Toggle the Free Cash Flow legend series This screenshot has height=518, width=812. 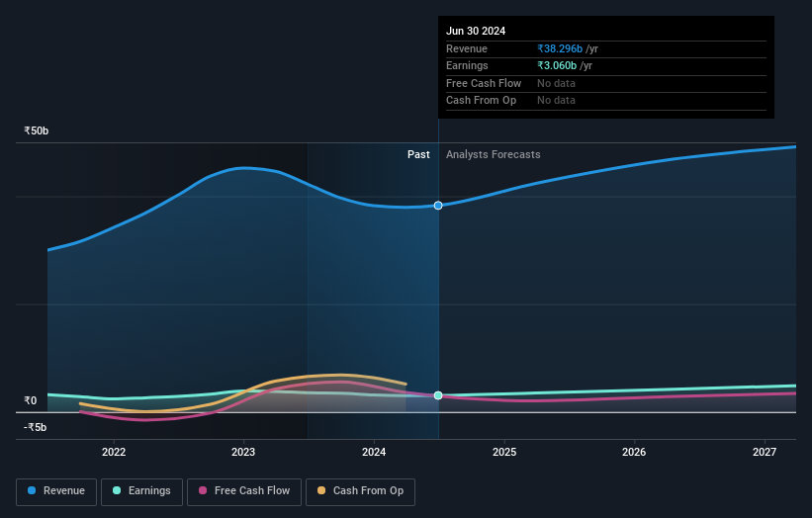[x=244, y=491]
